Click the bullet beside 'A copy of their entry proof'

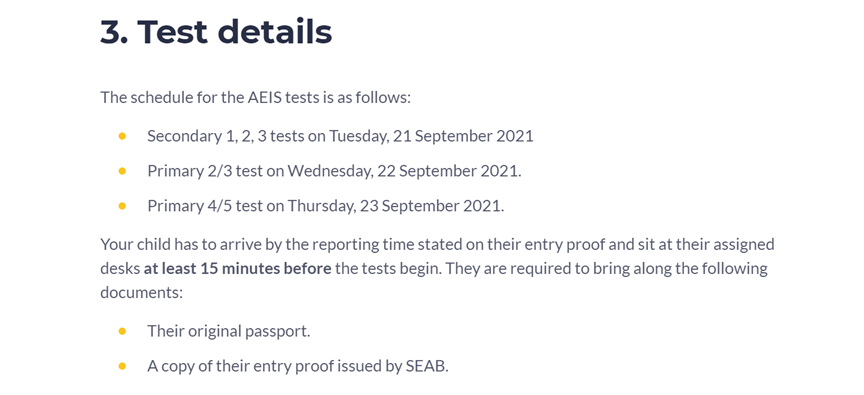point(122,366)
